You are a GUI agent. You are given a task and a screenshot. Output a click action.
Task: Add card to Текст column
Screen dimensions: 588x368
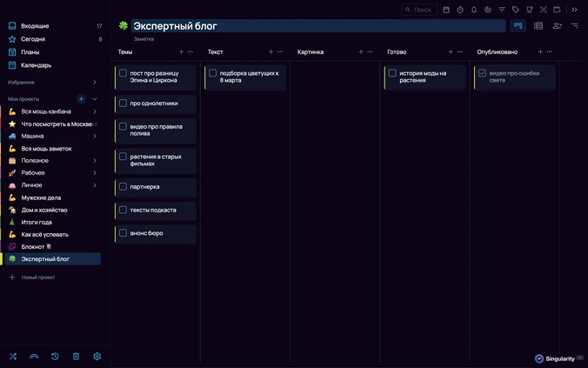(x=271, y=52)
